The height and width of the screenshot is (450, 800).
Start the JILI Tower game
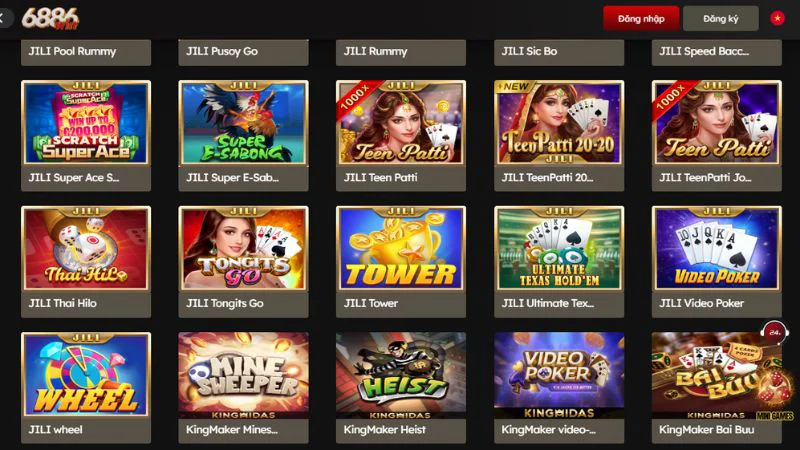pos(401,248)
